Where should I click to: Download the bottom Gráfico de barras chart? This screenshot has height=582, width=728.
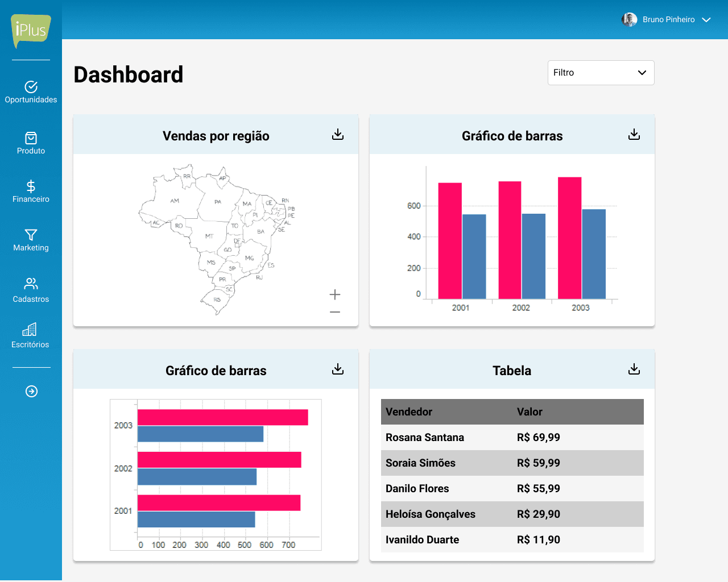pos(338,369)
